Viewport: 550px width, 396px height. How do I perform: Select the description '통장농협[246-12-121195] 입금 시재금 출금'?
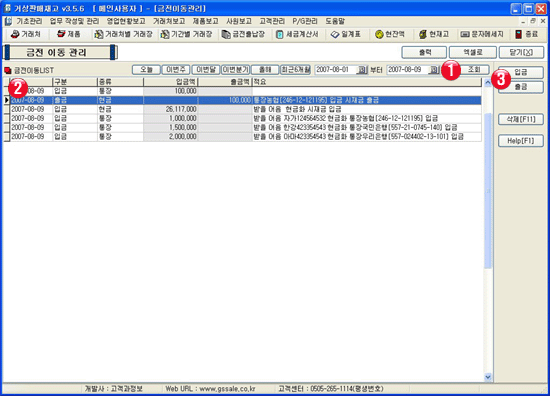tap(367, 100)
